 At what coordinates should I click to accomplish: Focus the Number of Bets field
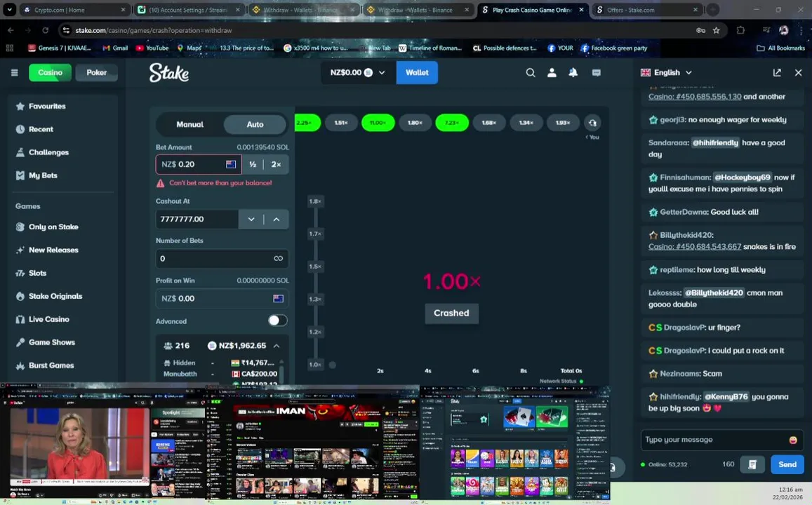(222, 259)
